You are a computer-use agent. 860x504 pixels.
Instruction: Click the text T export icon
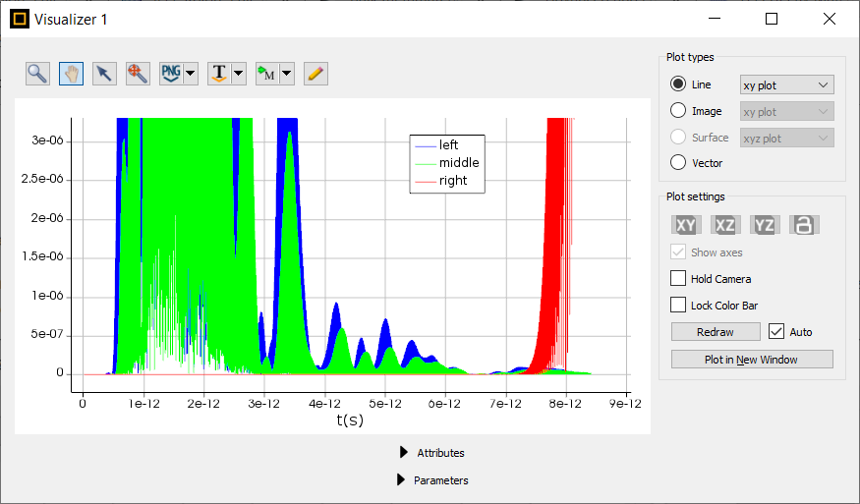(x=219, y=74)
